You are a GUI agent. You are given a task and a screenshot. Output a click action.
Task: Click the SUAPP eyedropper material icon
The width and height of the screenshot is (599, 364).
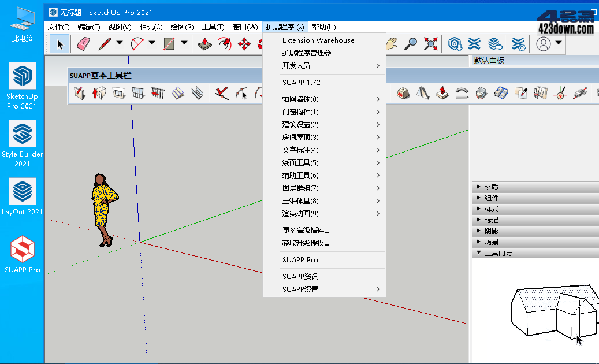click(x=520, y=93)
